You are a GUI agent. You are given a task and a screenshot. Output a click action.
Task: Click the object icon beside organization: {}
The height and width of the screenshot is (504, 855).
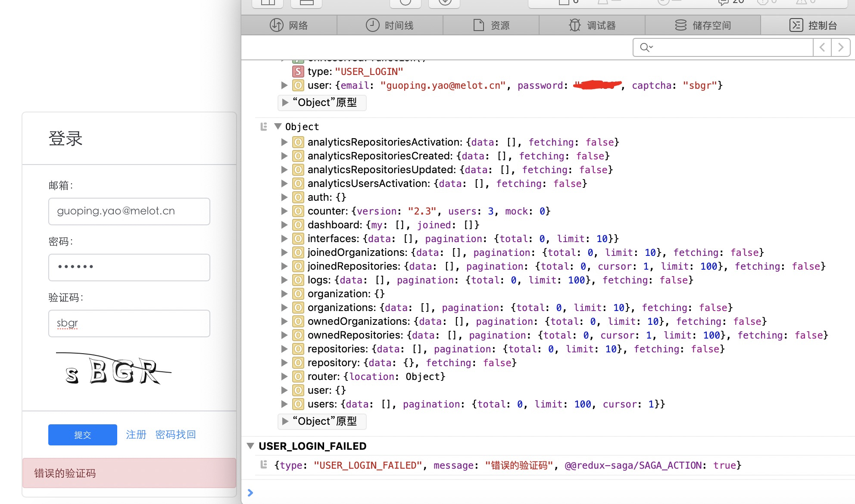[x=298, y=294]
